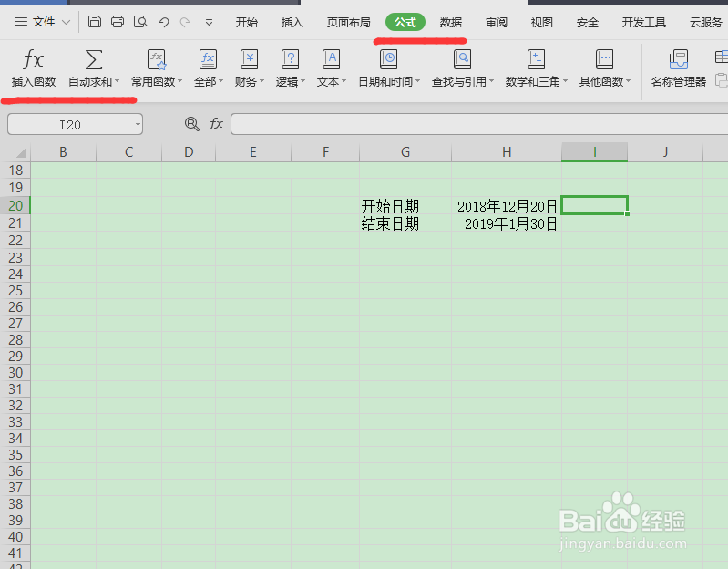Open the All functions (全部) icon
Viewport: 728px width, 569px height.
[208, 60]
